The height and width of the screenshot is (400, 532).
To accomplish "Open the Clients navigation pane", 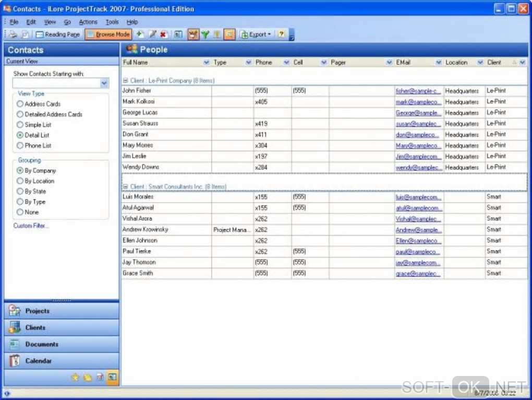I will click(62, 327).
